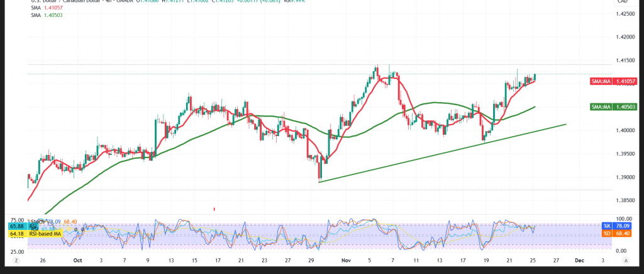Click the Z timezone button on time axis
The image size is (644, 274).
[x=17, y=260]
